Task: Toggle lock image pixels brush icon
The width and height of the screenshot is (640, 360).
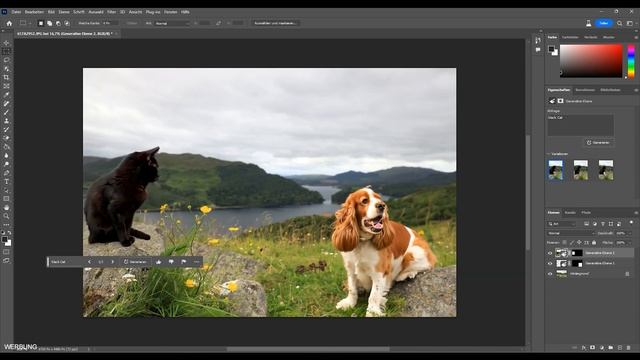Action: [572, 242]
